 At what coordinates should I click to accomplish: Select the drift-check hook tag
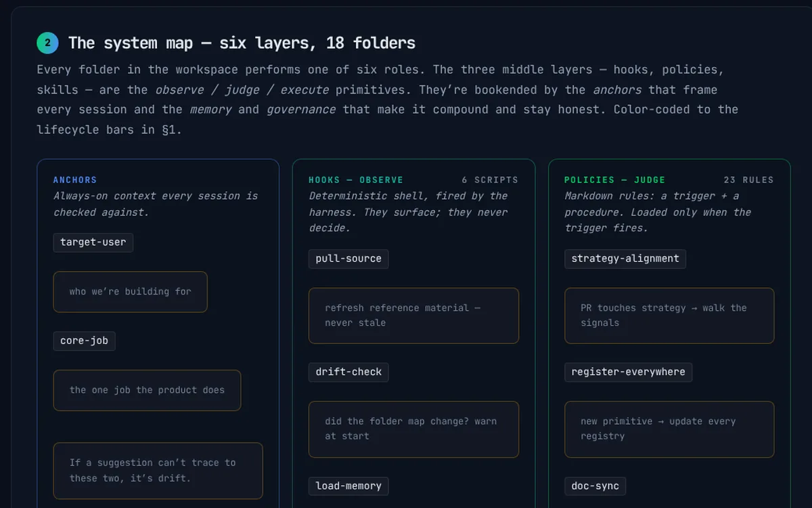pyautogui.click(x=348, y=372)
